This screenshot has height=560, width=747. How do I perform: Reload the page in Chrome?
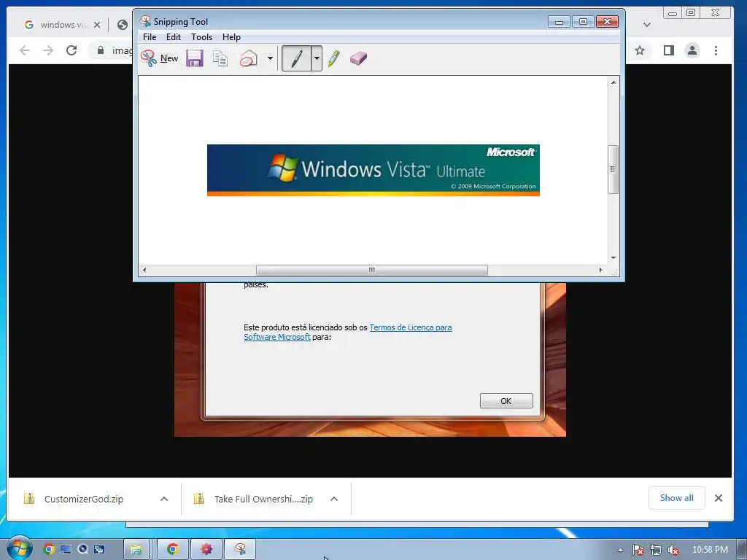[x=71, y=50]
